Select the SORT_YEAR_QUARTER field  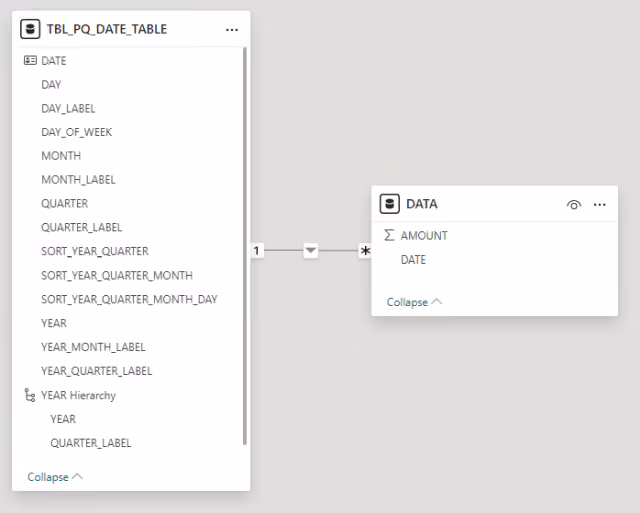[x=95, y=251]
